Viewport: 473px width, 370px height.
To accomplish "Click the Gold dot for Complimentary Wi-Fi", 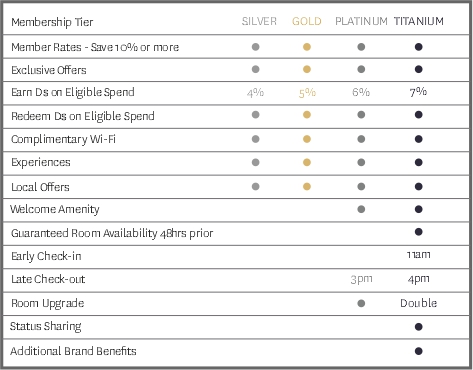I will point(307,139).
